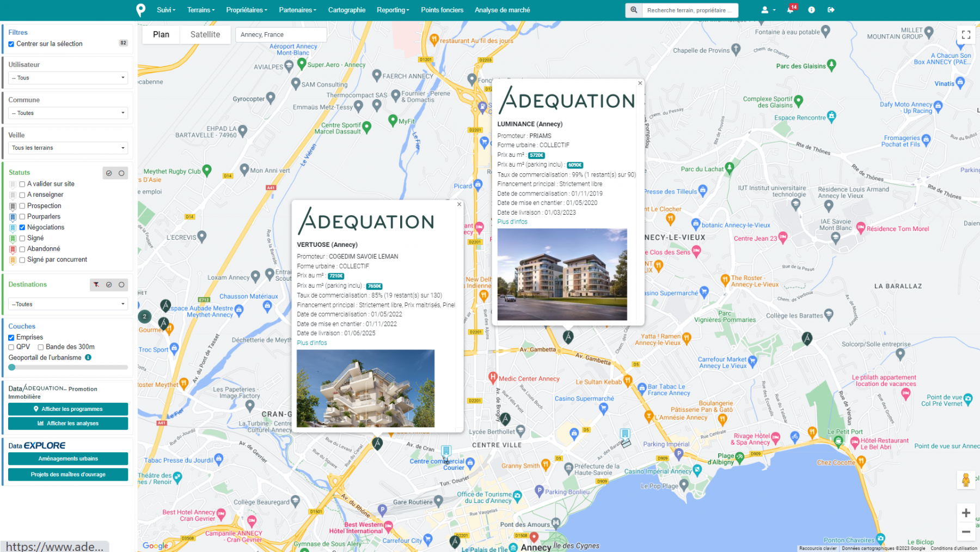Deselect all Destinations with circle icon

pos(121,284)
